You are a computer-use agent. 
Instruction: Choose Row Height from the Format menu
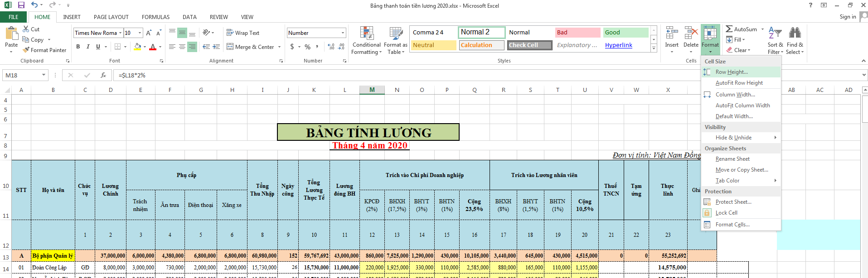point(731,72)
